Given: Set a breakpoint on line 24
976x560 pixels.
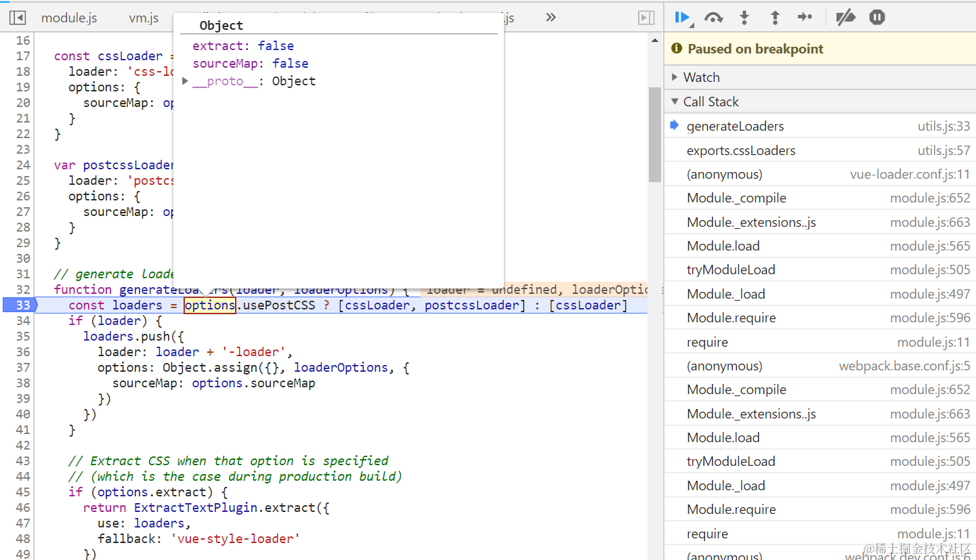Looking at the screenshot, I should coord(22,165).
